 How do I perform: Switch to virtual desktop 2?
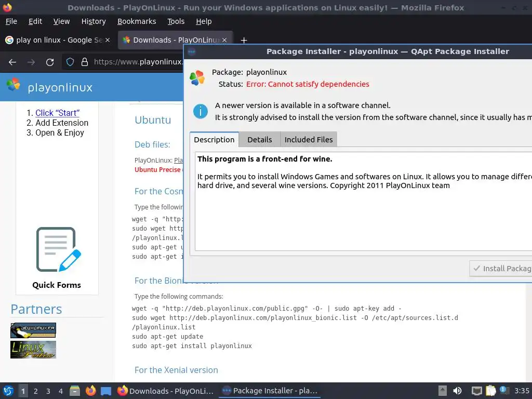(x=36, y=391)
